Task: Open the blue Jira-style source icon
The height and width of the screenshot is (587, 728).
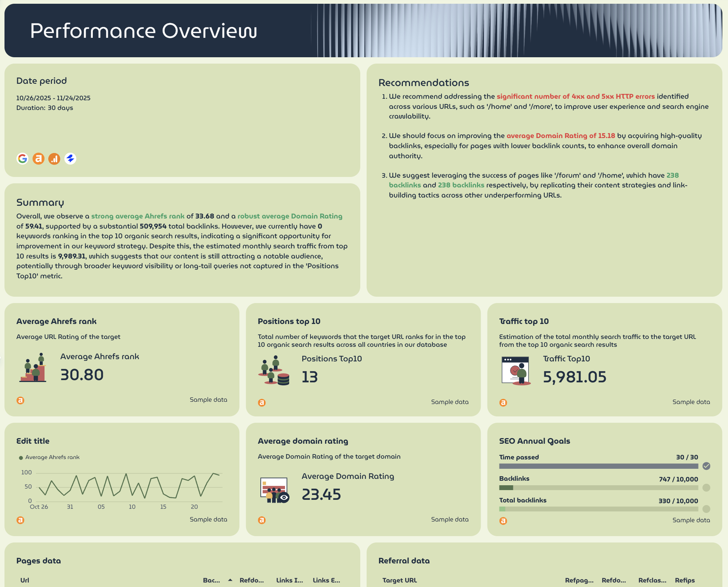Action: coord(71,159)
